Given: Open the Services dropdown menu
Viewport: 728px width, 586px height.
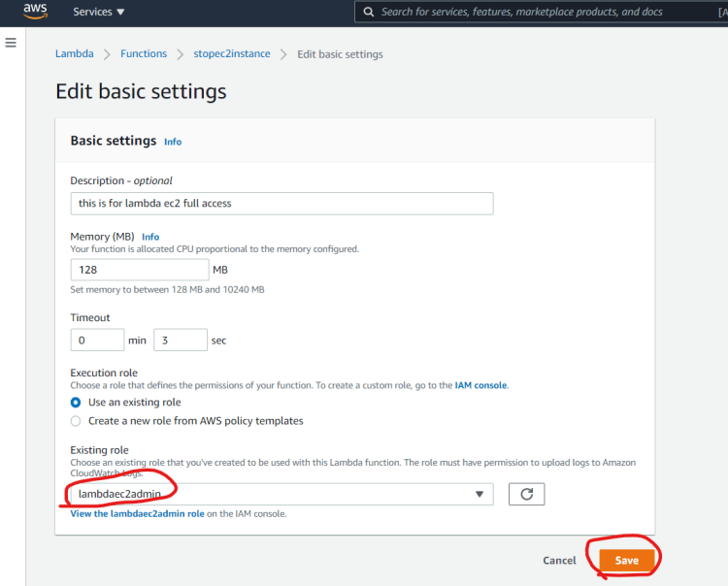Looking at the screenshot, I should click(98, 12).
